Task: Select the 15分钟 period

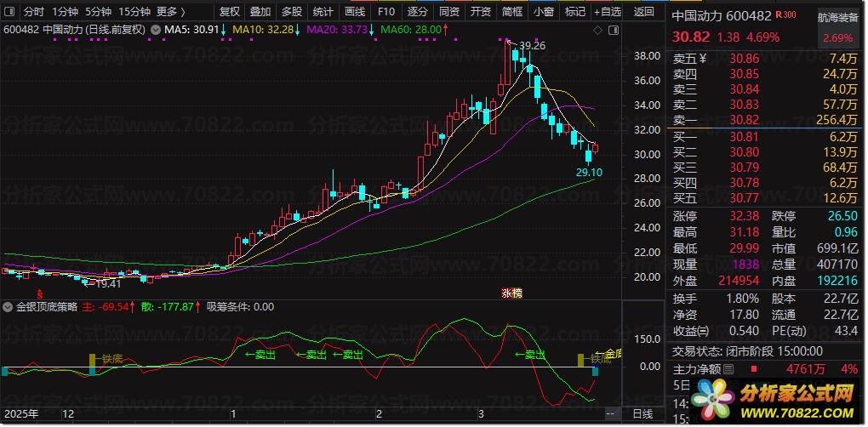Action: tap(134, 12)
